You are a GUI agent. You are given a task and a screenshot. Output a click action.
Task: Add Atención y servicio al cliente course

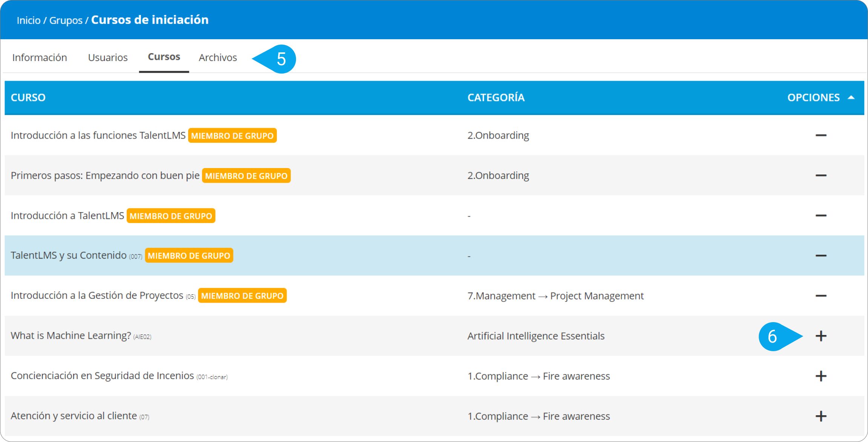point(820,416)
